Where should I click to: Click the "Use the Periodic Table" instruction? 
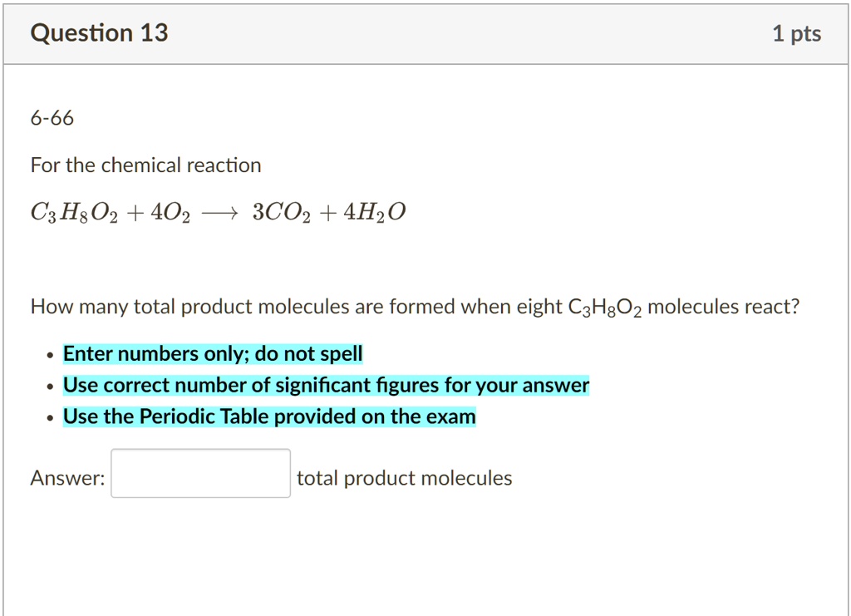pyautogui.click(x=269, y=416)
